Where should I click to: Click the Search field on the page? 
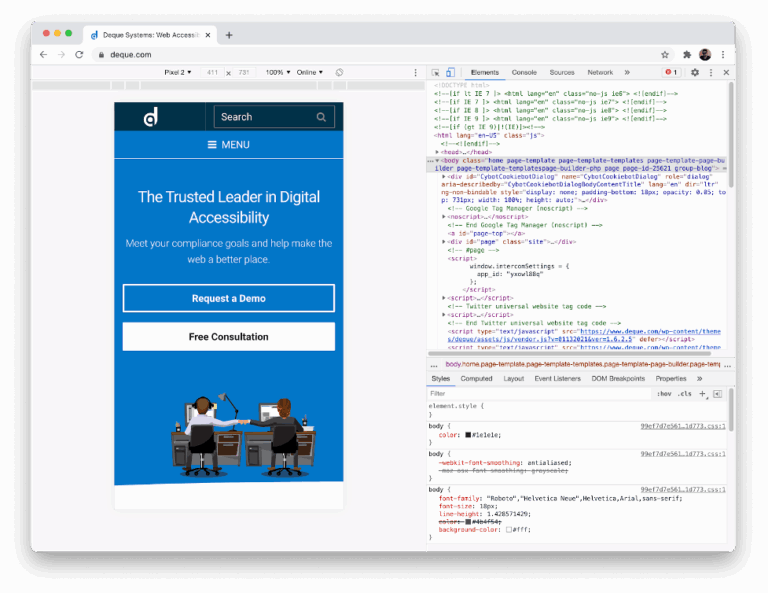[x=274, y=117]
